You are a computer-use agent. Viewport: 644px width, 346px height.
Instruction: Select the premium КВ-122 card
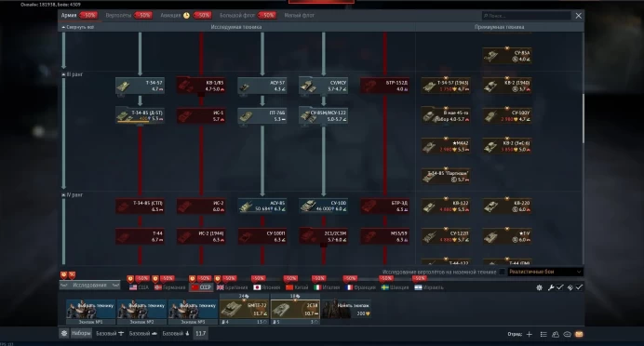tap(446, 206)
